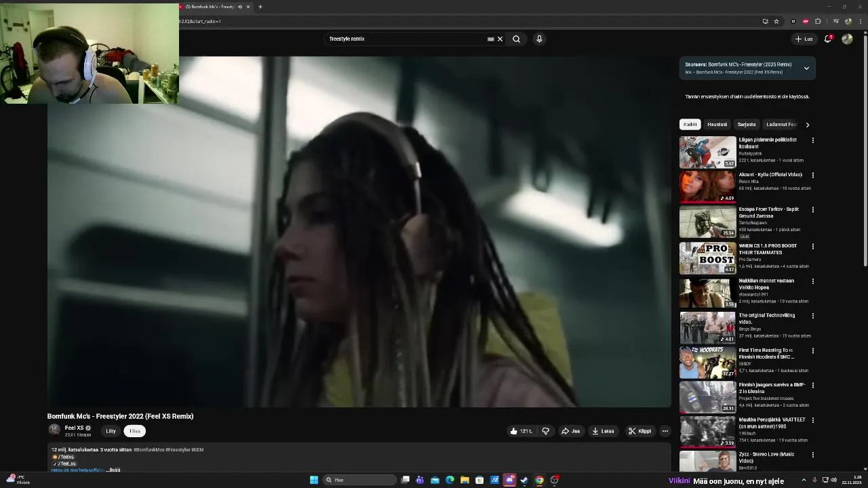This screenshot has width=868, height=488.
Task: Open Steam from the taskbar
Action: [x=524, y=480]
